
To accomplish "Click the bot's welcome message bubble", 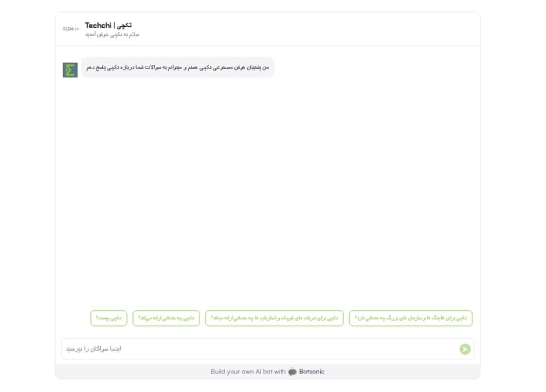I will pyautogui.click(x=177, y=67).
